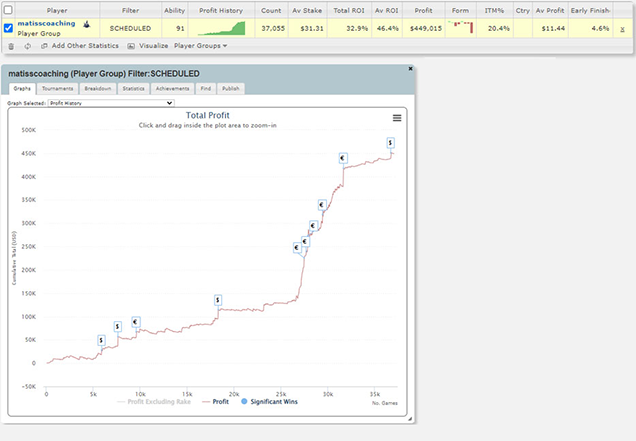Click the dollar marker near 7.5k games
The width and height of the screenshot is (636, 441).
click(118, 326)
